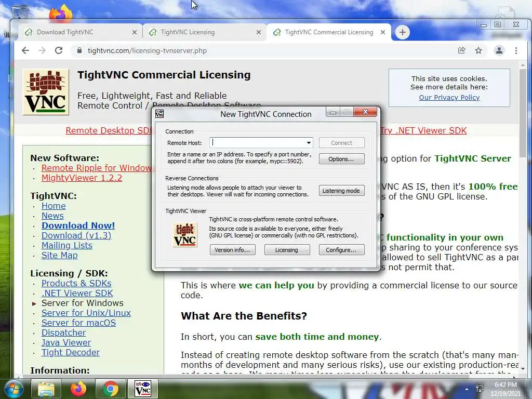Image resolution: width=532 pixels, height=399 pixels.
Task: Open Version info dialog
Action: 232,250
